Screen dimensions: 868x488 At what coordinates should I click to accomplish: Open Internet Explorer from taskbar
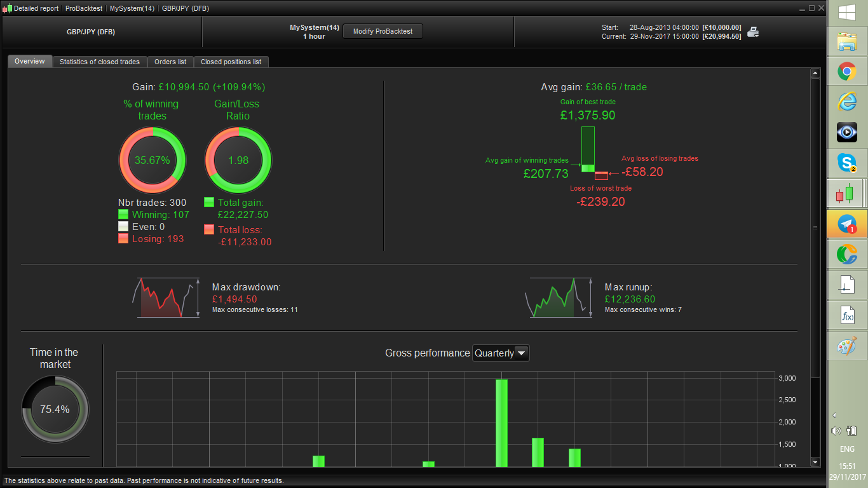[x=846, y=102]
